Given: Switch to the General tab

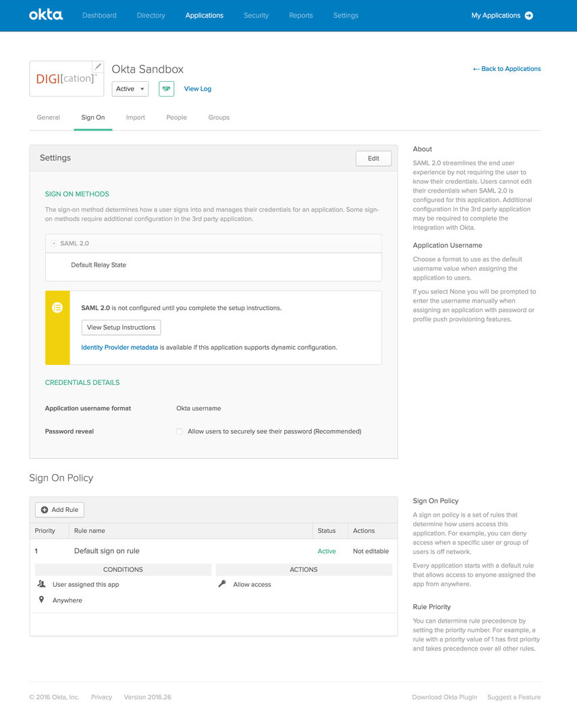Looking at the screenshot, I should [48, 118].
